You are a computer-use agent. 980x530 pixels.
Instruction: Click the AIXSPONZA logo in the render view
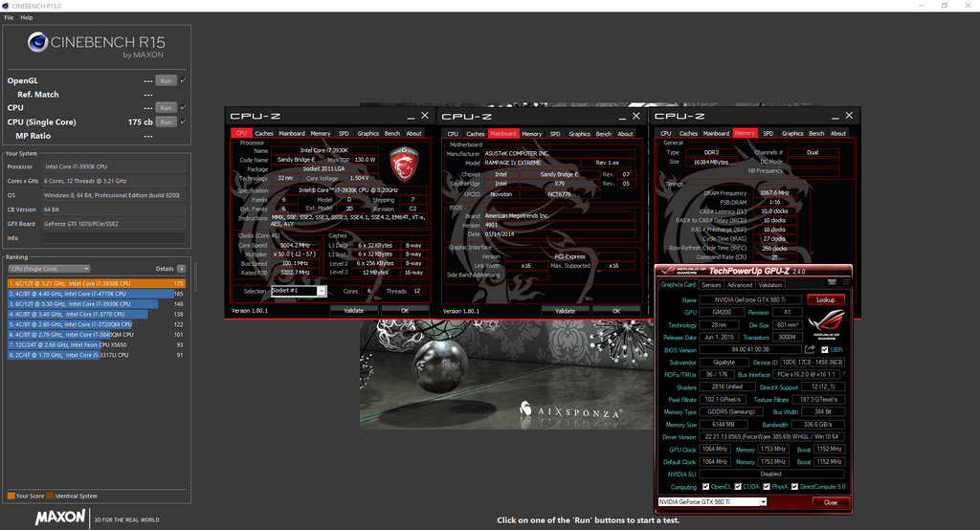pos(570,410)
